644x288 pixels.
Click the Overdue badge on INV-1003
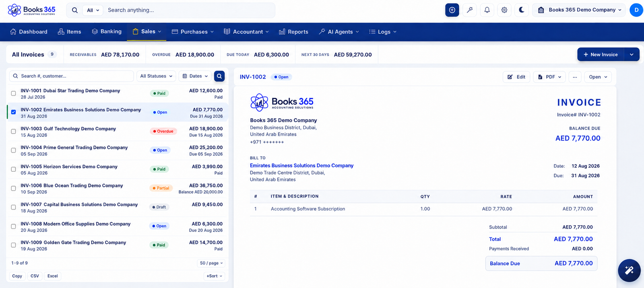163,131
